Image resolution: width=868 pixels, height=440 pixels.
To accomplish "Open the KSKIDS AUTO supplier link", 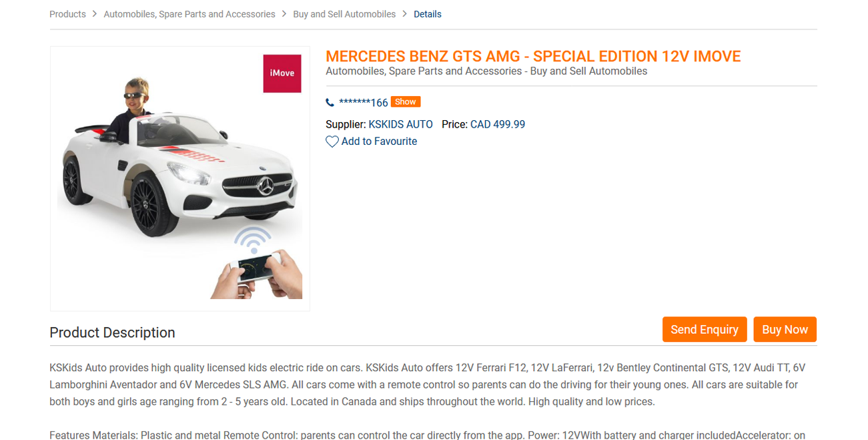I will click(400, 124).
